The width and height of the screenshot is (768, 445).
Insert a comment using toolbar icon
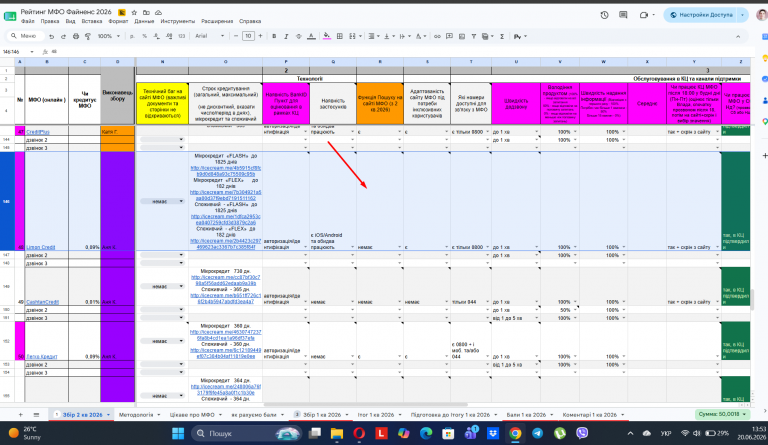[449, 36]
